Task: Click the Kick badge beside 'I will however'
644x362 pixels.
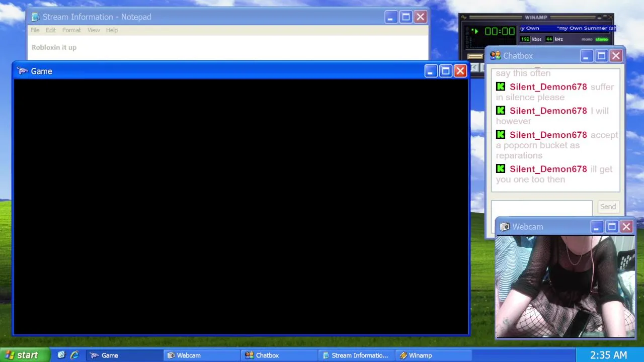Action: (501, 110)
